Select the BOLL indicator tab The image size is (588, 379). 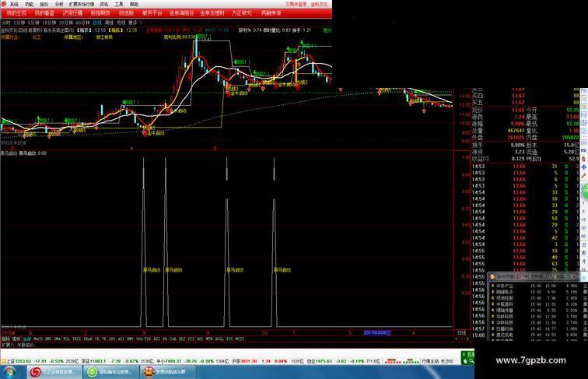coord(219,339)
